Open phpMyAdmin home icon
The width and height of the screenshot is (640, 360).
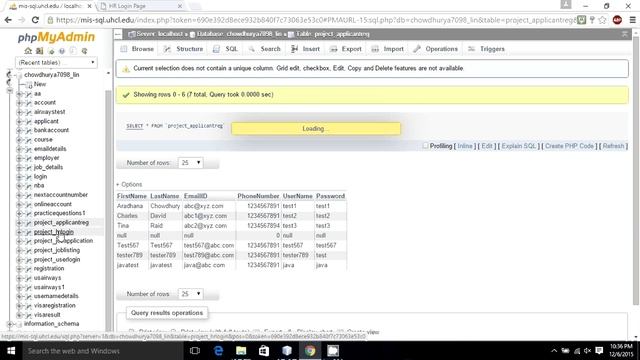pos(28,51)
